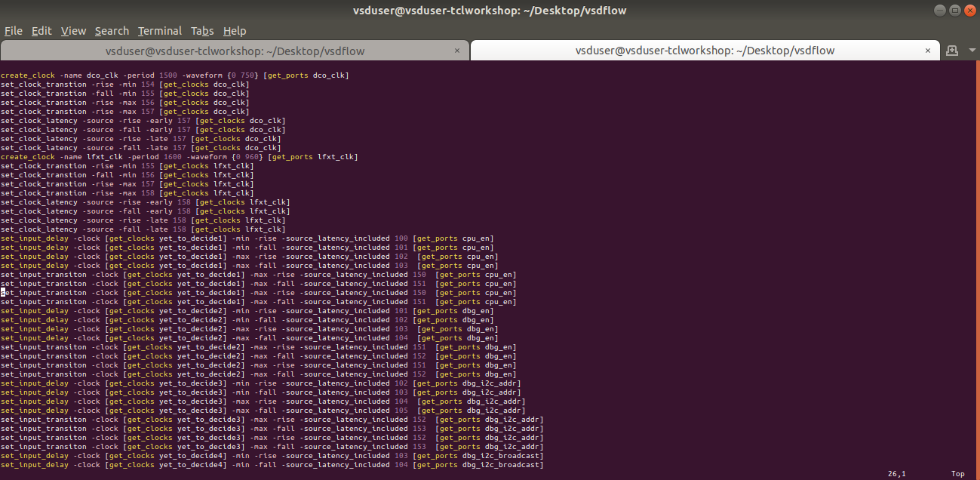Screen dimensions: 980x480
Task: Open the Help menu
Action: click(x=235, y=31)
